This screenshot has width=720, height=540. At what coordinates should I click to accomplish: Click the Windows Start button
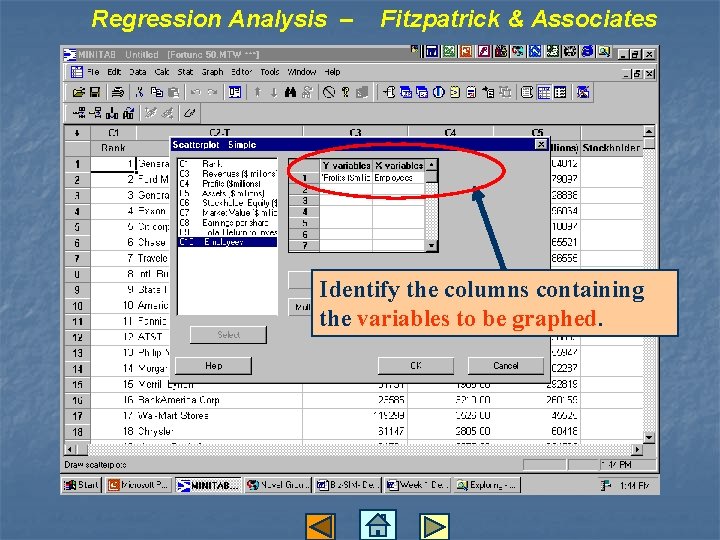(81, 485)
